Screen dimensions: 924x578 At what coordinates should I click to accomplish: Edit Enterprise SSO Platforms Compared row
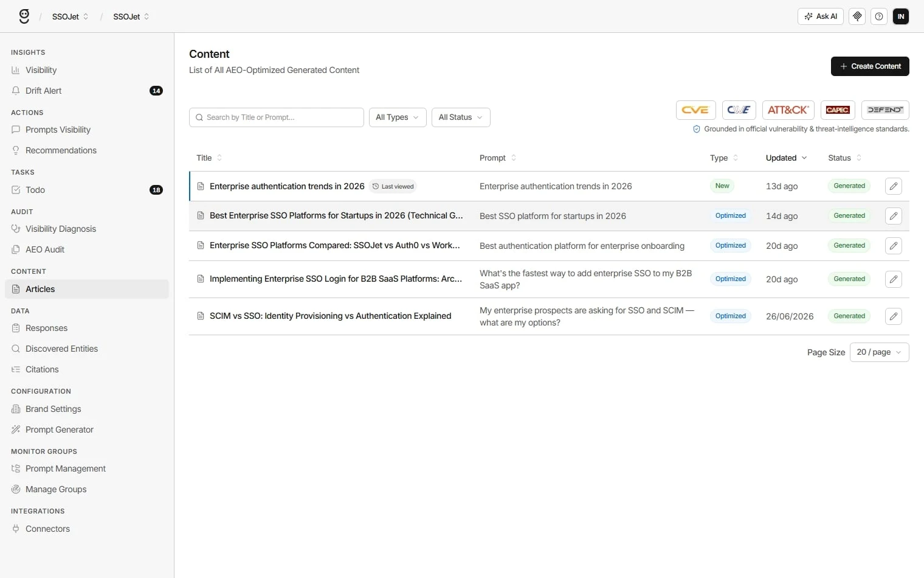click(893, 246)
